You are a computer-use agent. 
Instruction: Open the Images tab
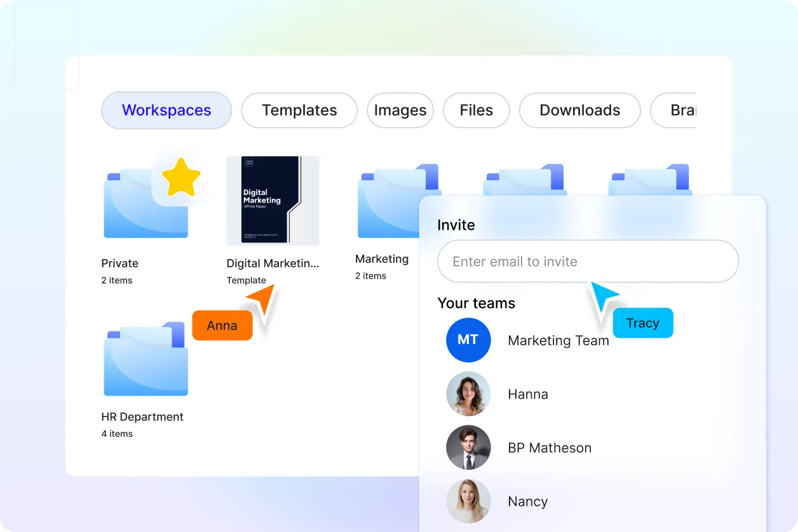(x=400, y=110)
